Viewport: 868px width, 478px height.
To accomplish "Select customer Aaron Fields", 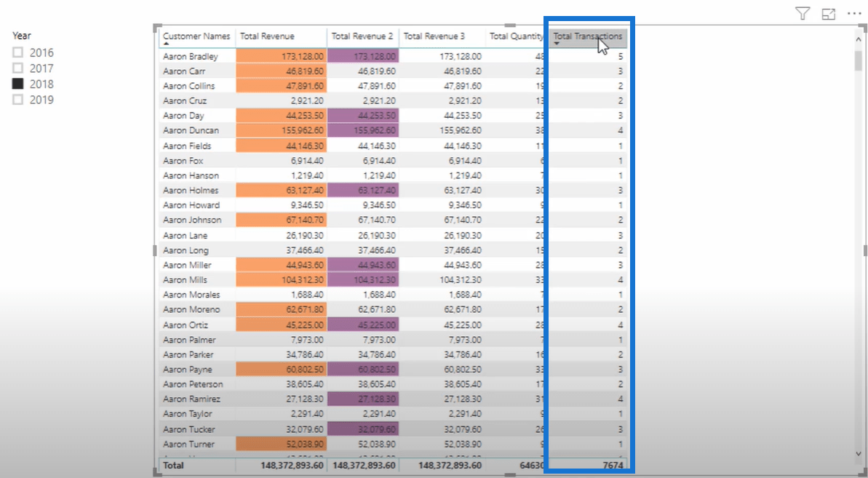I will click(187, 146).
